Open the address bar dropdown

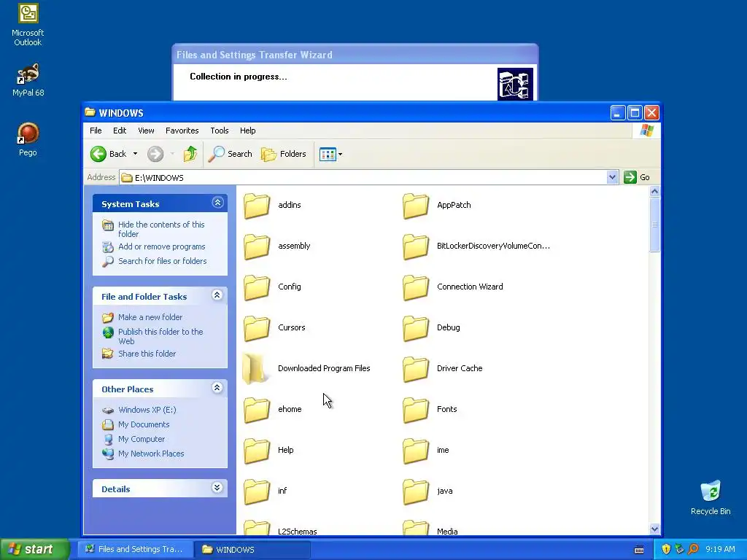(x=612, y=177)
